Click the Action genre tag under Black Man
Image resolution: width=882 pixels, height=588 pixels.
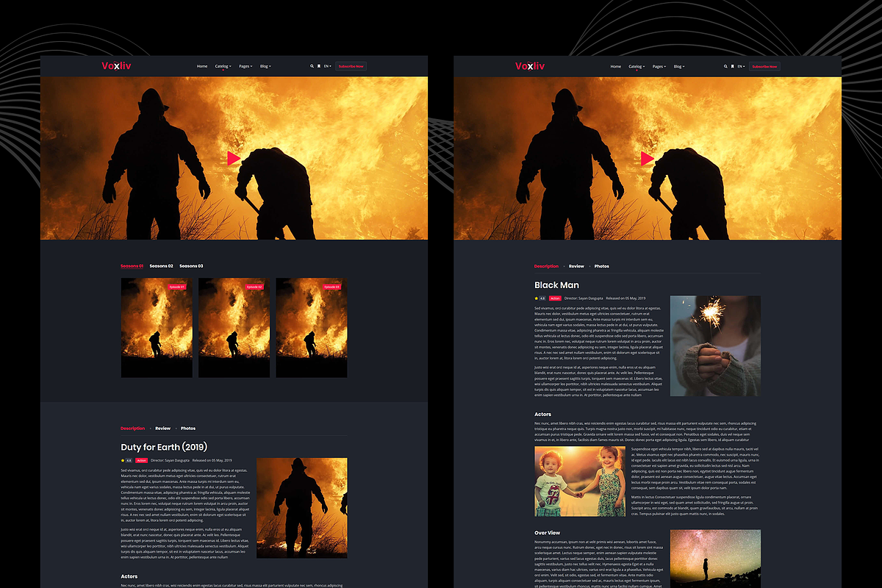[555, 298]
